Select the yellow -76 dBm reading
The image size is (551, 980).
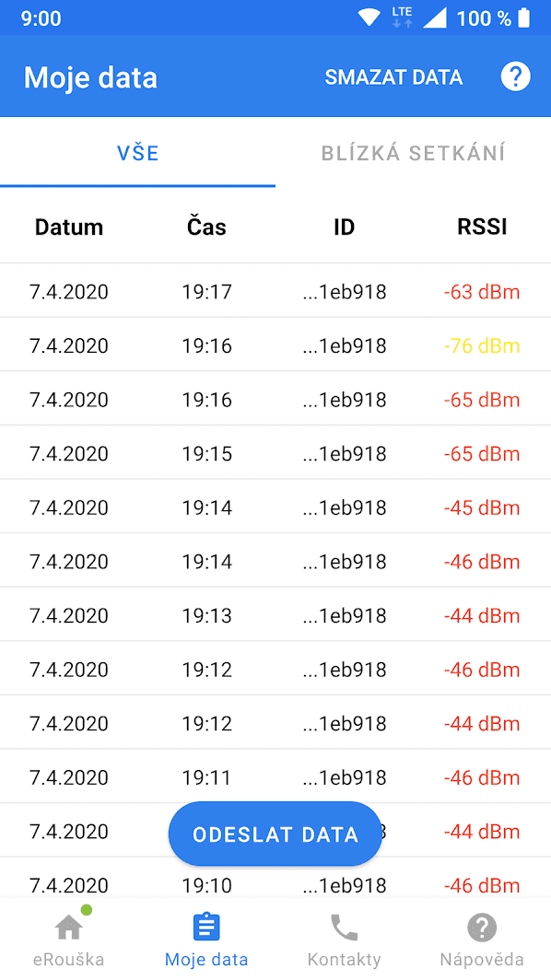(482, 345)
